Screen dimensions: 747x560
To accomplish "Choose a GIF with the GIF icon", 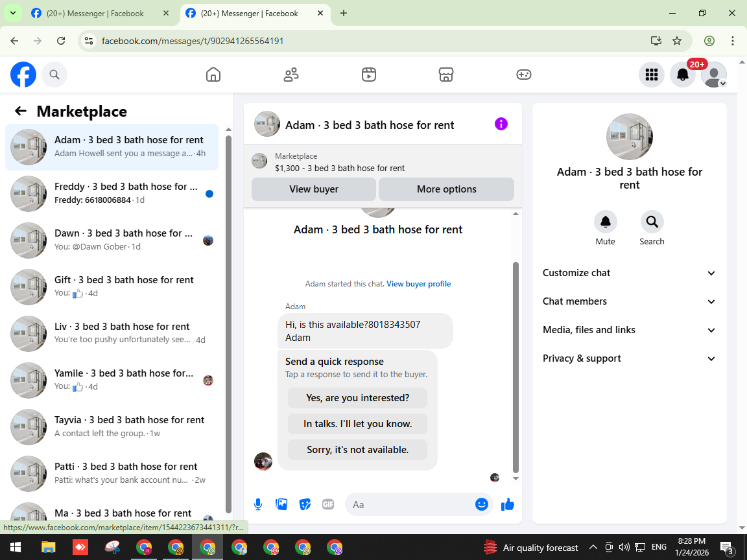I will click(x=327, y=504).
